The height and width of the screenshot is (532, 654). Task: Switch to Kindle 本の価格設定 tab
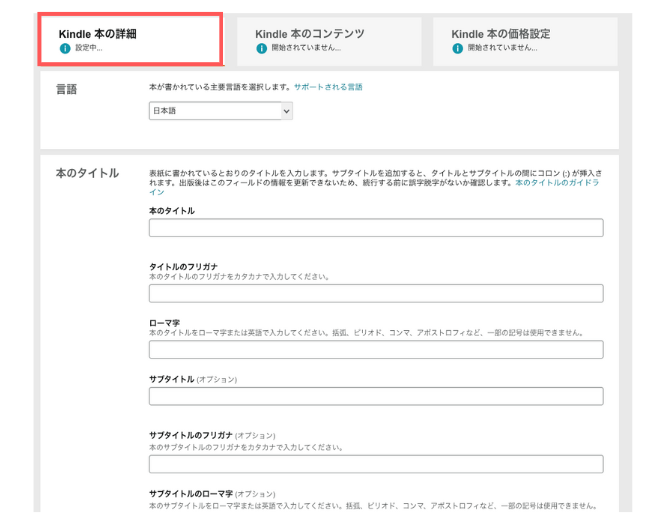coord(525,41)
